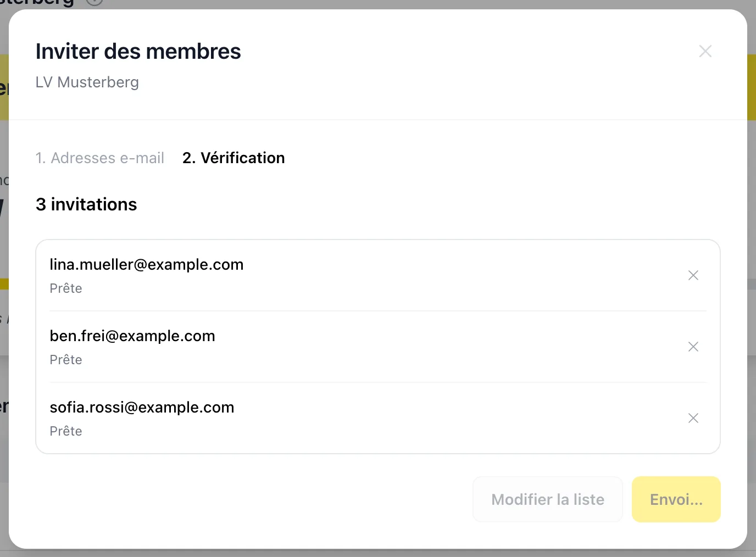The image size is (756, 557).
Task: Click the 3 invitations heading
Action: (86, 204)
